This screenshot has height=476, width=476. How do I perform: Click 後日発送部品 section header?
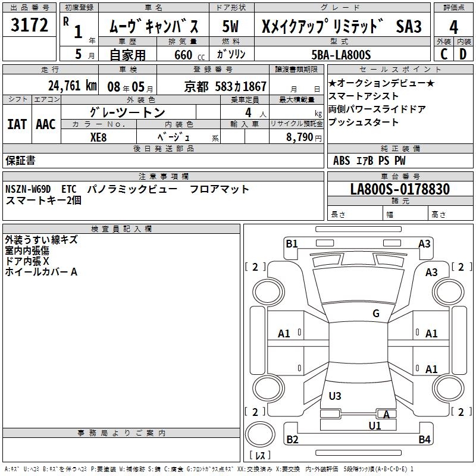[163, 148]
